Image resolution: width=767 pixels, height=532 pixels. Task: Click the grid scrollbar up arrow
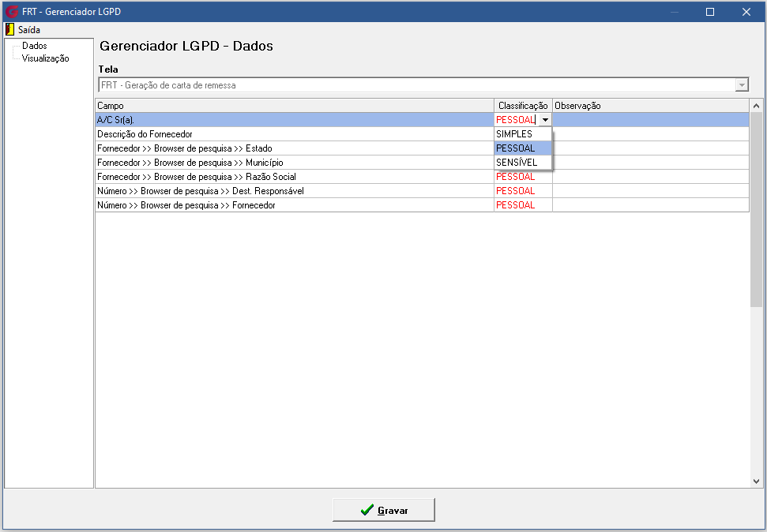[x=756, y=106]
